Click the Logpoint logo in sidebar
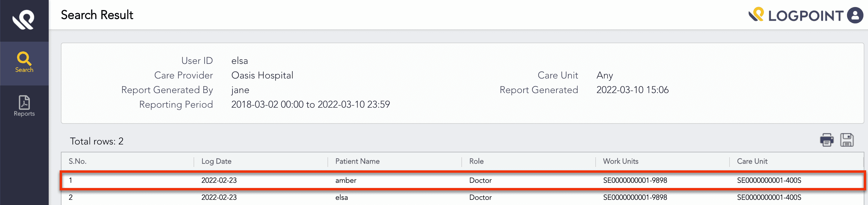Image resolution: width=868 pixels, height=205 pixels. pos(24,19)
